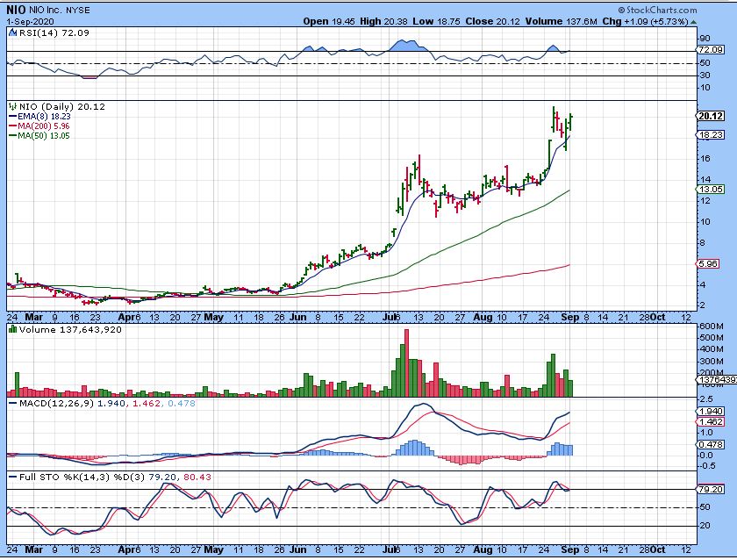This screenshot has width=737, height=560.
Task: Click the 5.96 MA(200) price tag
Action: point(708,263)
